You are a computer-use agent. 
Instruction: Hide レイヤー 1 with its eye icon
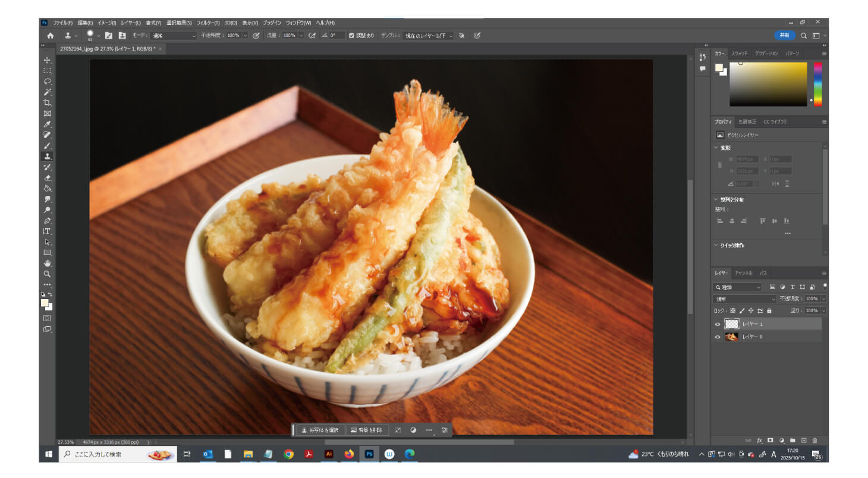718,324
